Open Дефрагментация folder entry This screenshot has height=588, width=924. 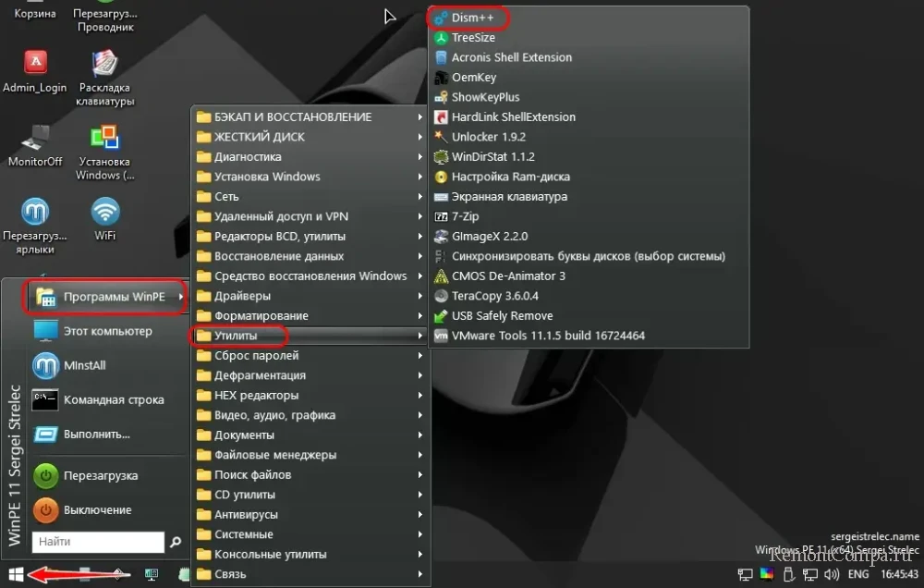coord(310,375)
